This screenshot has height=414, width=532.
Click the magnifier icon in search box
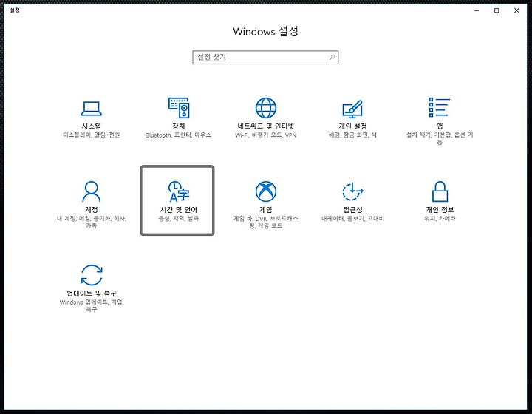tap(332, 58)
